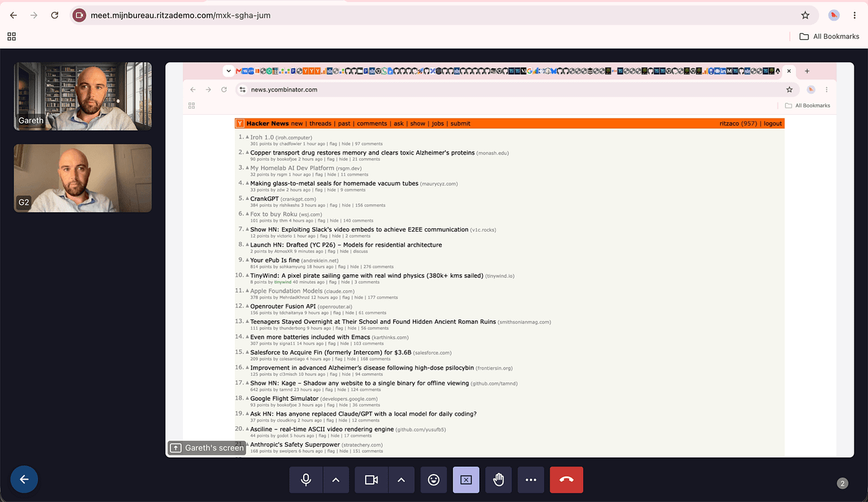Open '156 comments' on the CrankGPT story
This screenshot has height=502, width=868.
coord(370,205)
